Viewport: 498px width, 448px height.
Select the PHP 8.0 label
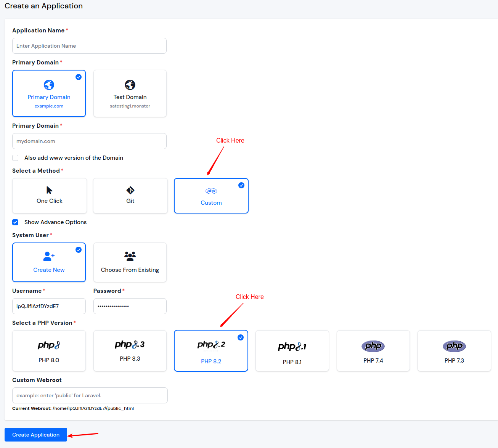49,360
